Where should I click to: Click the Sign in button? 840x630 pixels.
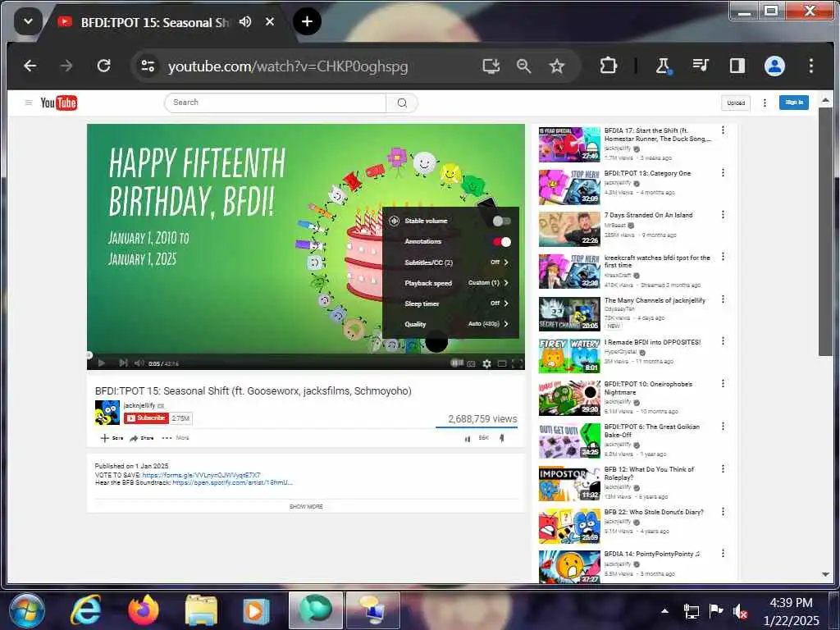793,103
